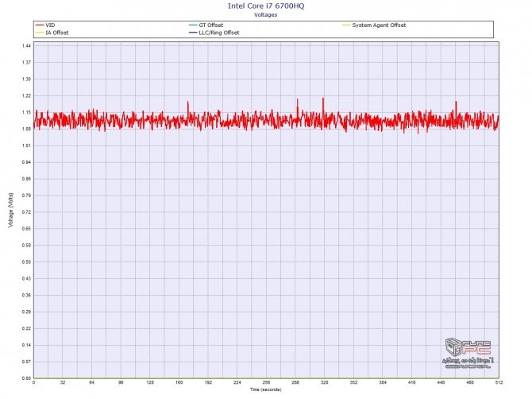Click the yellow IA Offset legend line

(40, 33)
